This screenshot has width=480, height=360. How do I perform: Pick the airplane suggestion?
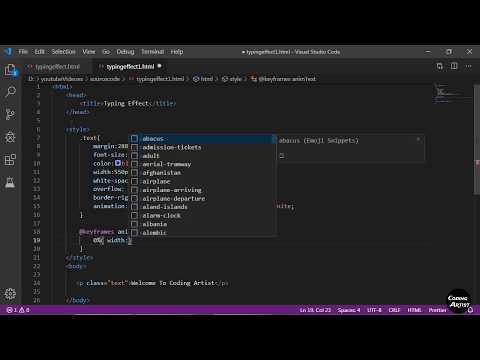202,181
